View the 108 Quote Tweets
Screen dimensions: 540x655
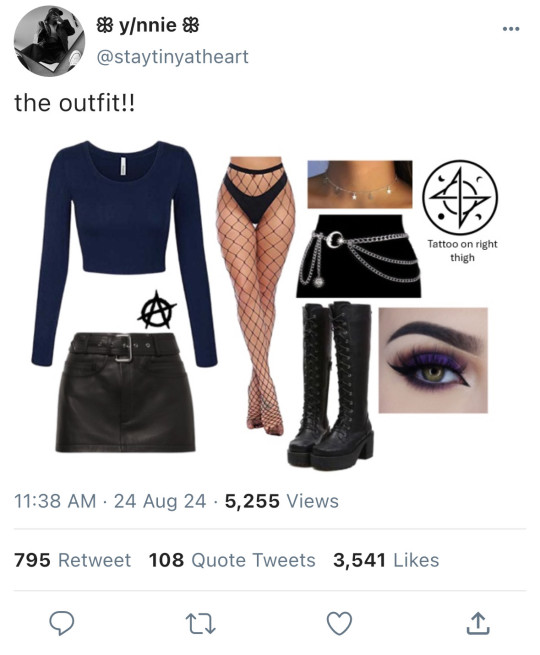(x=232, y=560)
